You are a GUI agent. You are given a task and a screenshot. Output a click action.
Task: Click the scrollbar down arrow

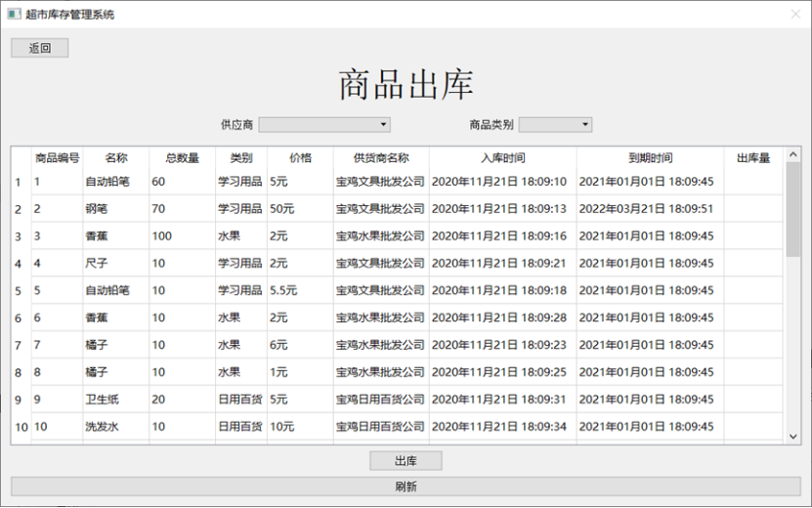coord(792,437)
